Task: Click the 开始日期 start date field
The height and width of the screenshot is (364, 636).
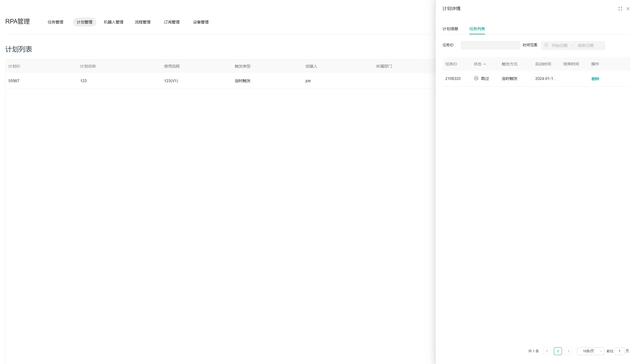Action: pos(559,46)
